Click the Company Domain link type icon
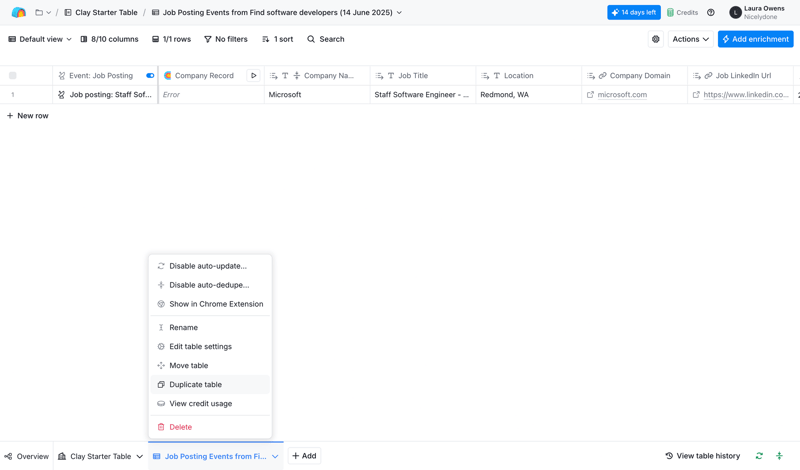Screen dimensions: 800x470 (x=603, y=76)
